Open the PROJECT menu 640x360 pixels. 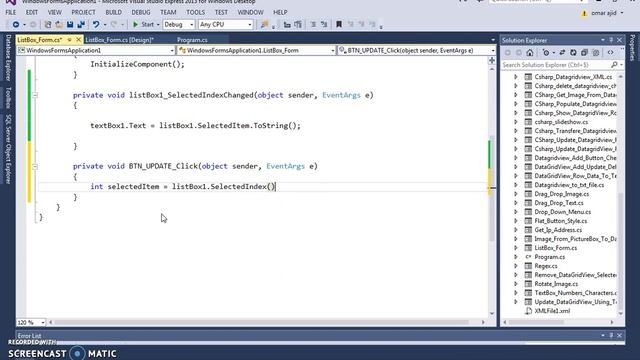pos(83,12)
